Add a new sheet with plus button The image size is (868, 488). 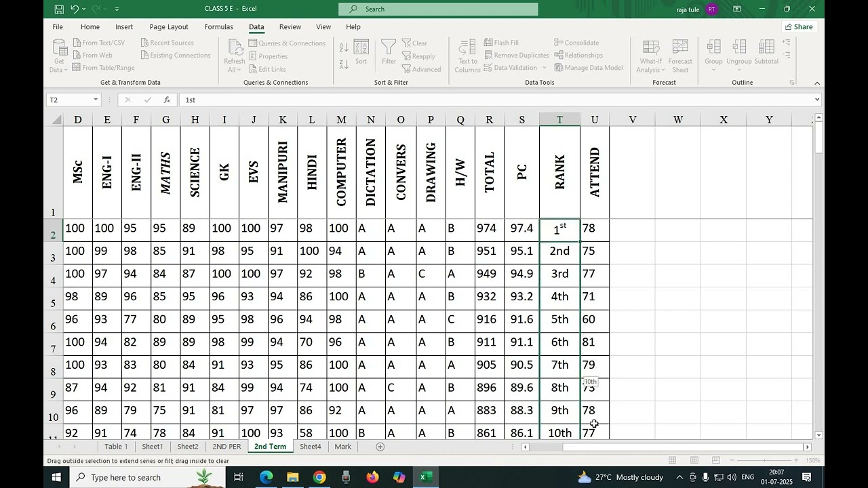tap(380, 447)
